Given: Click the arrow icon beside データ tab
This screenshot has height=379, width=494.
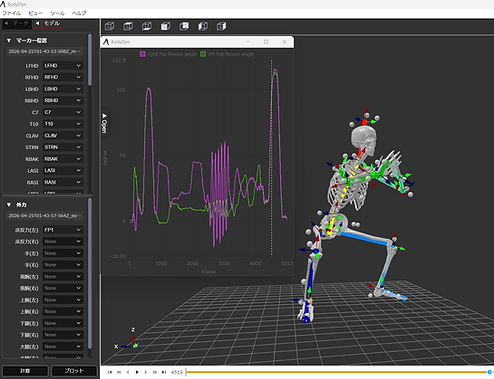Looking at the screenshot, I should click(6, 23).
